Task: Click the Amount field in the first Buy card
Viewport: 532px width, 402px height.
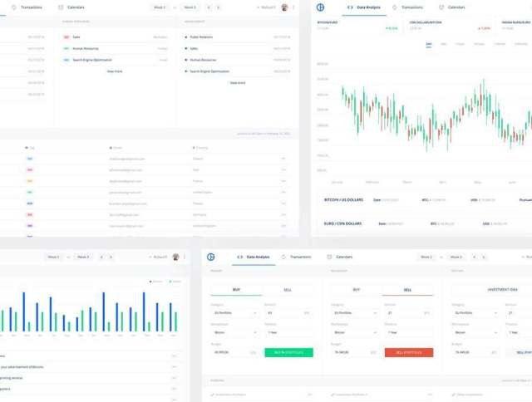Action: coord(288,313)
